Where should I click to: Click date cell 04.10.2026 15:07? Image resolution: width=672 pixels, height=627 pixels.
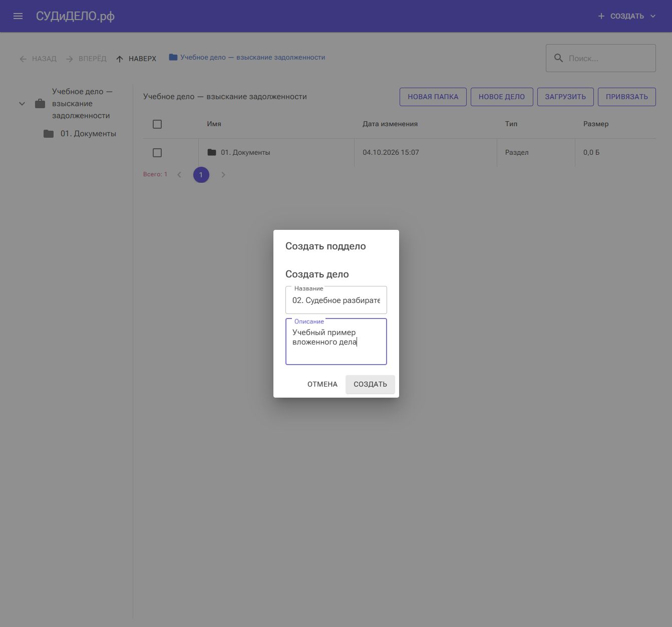pos(391,152)
